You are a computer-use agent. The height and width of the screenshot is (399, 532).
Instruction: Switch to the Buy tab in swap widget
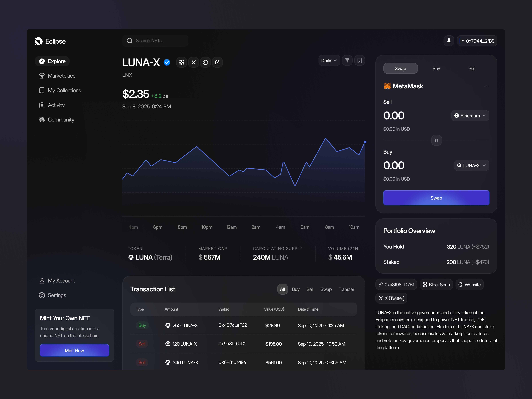[x=436, y=68]
